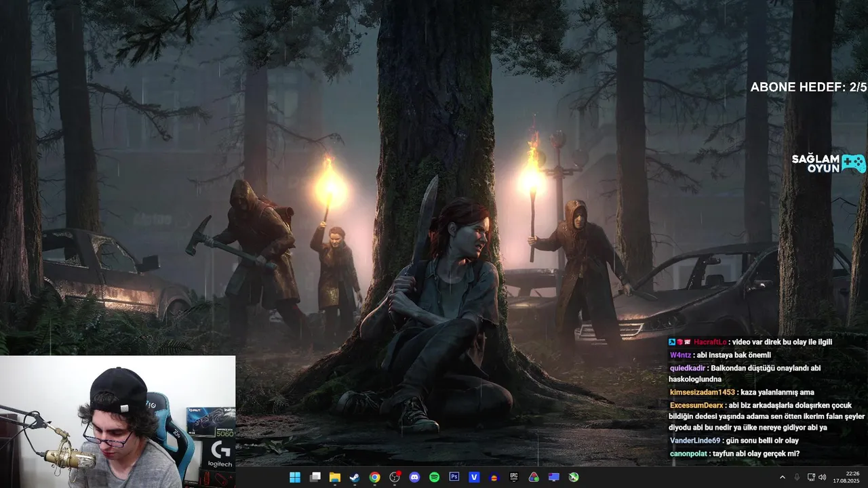The width and height of the screenshot is (868, 488).
Task: Select chat username canonpolat
Action: pyautogui.click(x=689, y=453)
